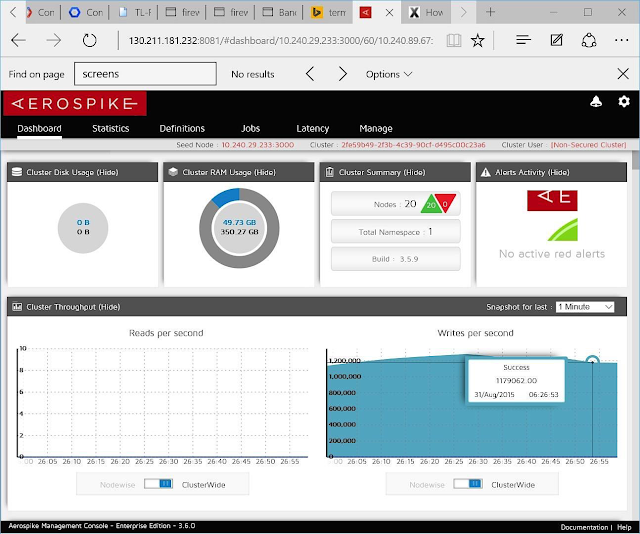Click the Cluster RAM Usage chip icon
Screen dimensions: 640x534
tap(173, 172)
